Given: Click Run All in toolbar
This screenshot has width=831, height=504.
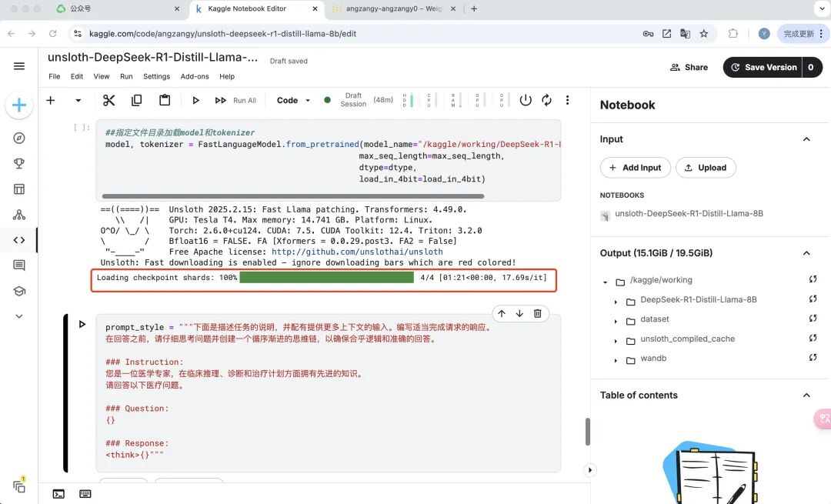Looking at the screenshot, I should [235, 100].
